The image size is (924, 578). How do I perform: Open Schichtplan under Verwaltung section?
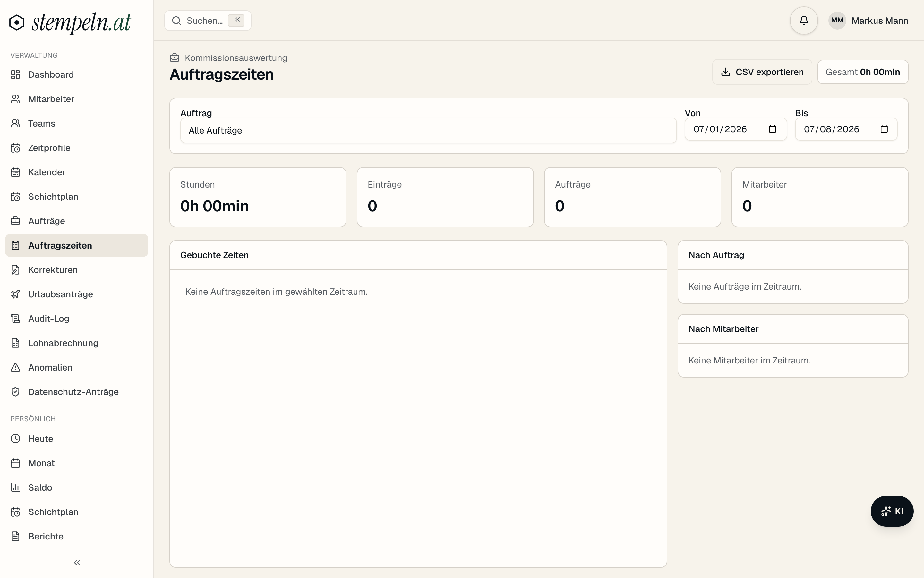pos(77,197)
